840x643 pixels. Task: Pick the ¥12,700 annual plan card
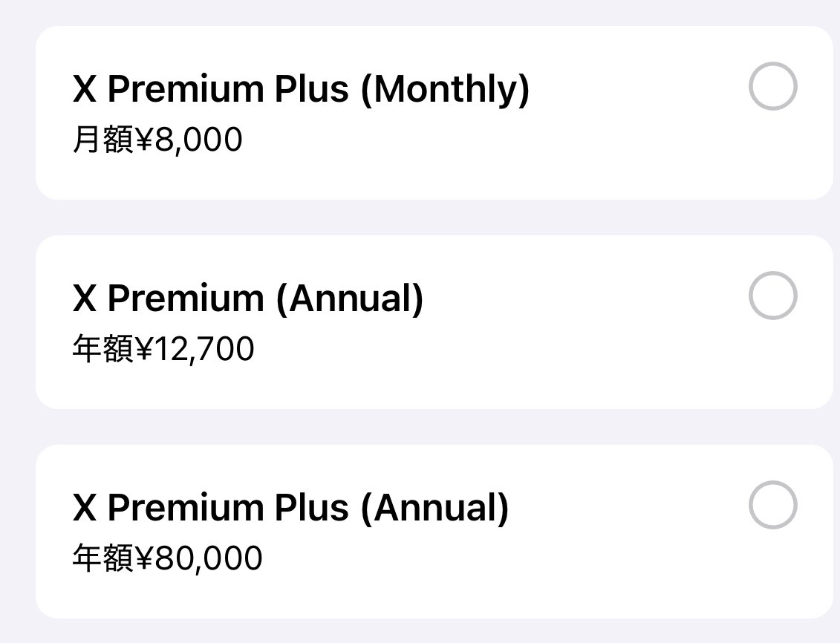[x=434, y=322]
